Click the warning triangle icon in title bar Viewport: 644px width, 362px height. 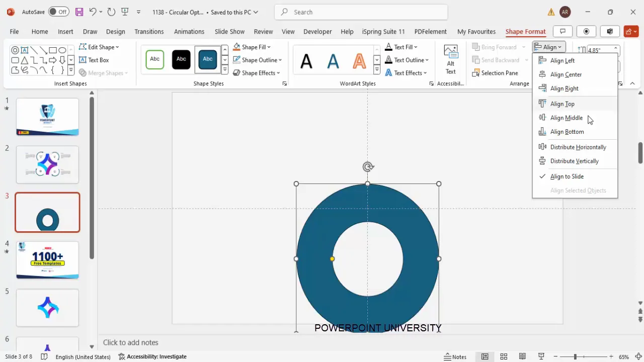click(x=551, y=12)
